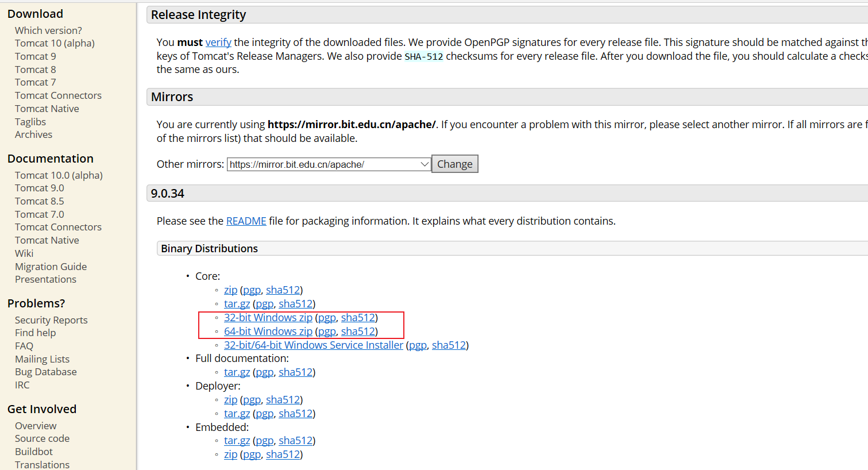The width and height of the screenshot is (868, 470).
Task: Open Buildbot page
Action: tap(34, 452)
